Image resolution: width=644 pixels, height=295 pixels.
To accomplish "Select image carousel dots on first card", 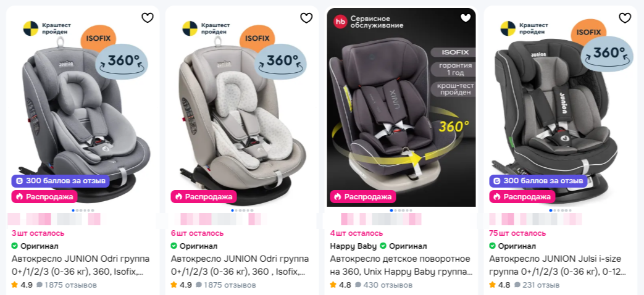I will click(x=83, y=210).
